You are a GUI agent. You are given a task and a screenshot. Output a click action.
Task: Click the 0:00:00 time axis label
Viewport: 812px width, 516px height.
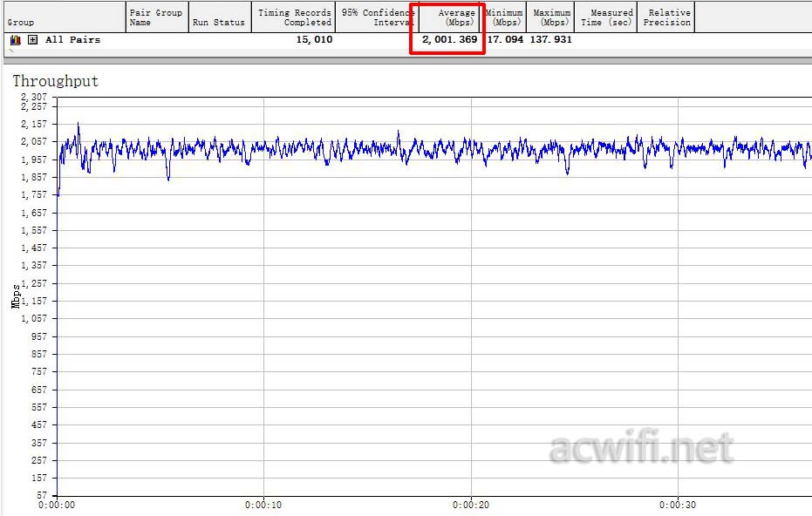coord(57,506)
